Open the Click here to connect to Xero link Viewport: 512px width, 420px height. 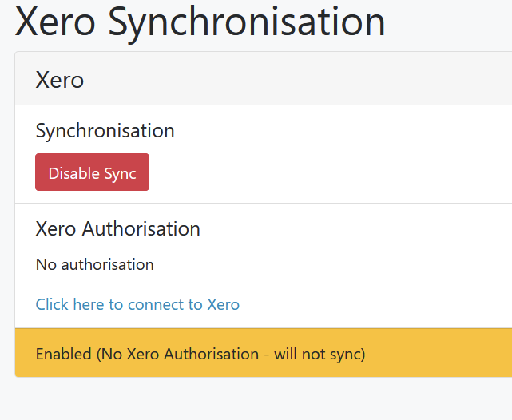pos(137,304)
